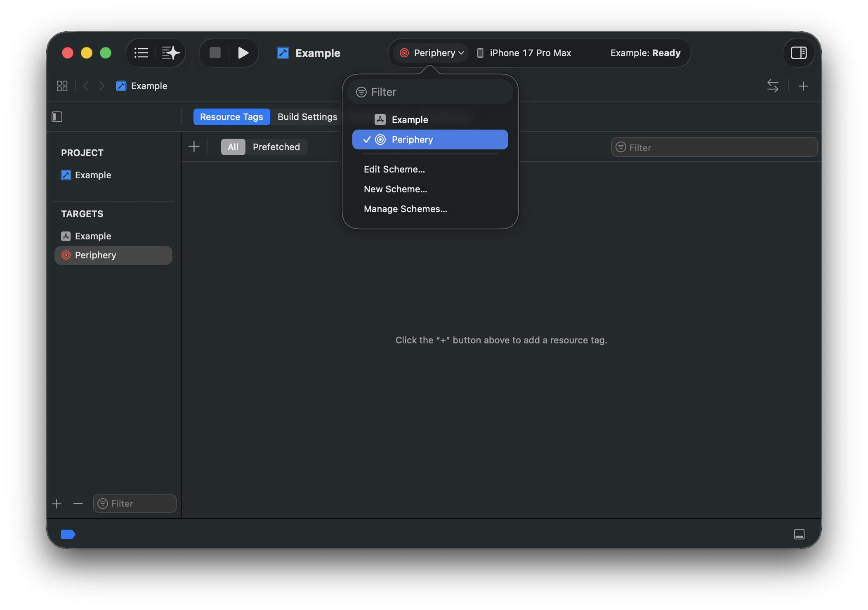
Task: Select the Prefetched filter segment
Action: [x=276, y=147]
